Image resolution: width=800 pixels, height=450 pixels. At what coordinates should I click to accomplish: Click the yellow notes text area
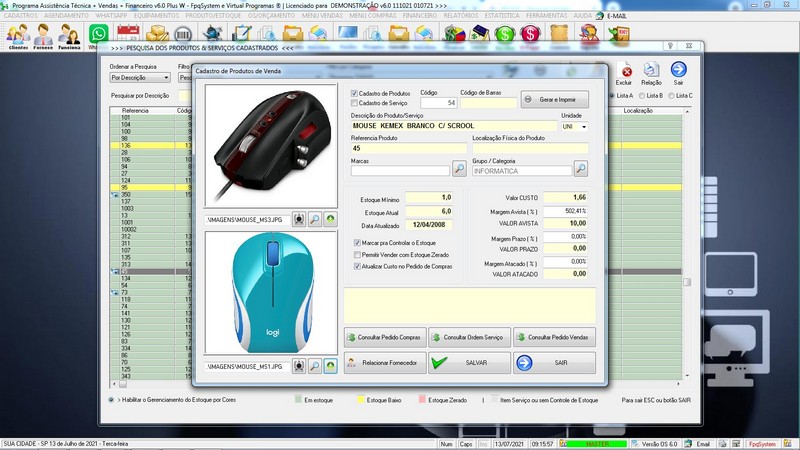[x=470, y=305]
